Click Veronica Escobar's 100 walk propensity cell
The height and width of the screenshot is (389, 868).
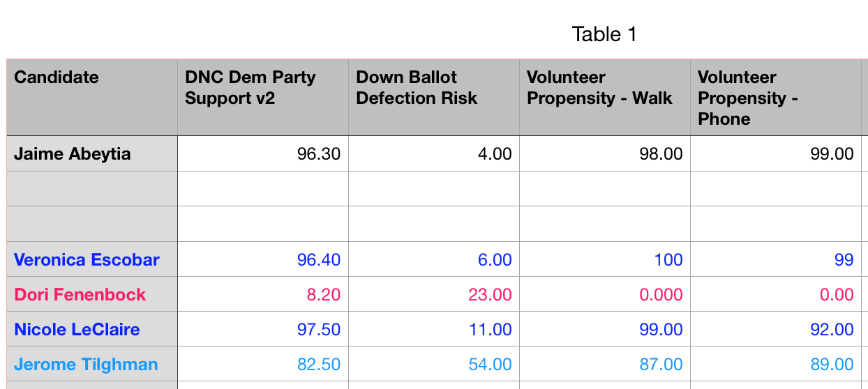click(x=604, y=260)
